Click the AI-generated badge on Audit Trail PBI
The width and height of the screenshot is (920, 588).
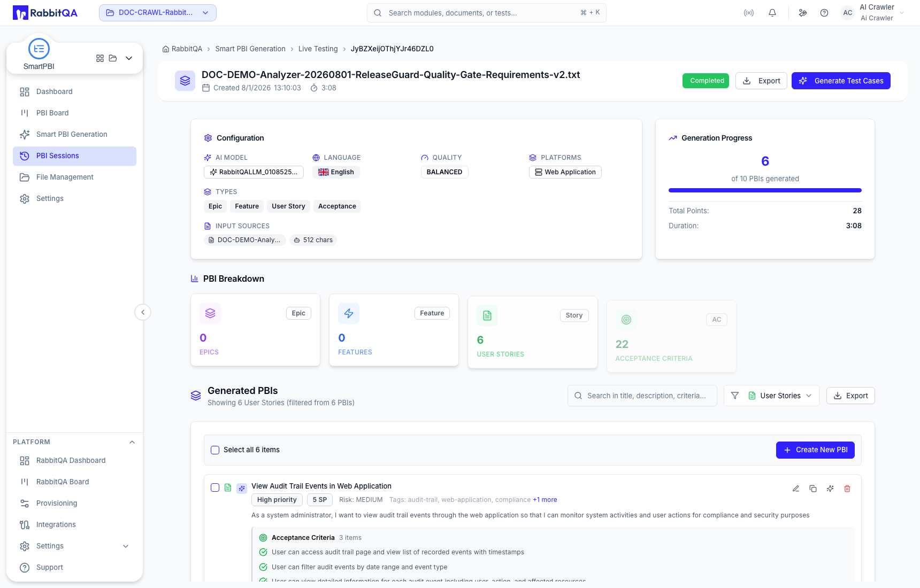coord(242,488)
